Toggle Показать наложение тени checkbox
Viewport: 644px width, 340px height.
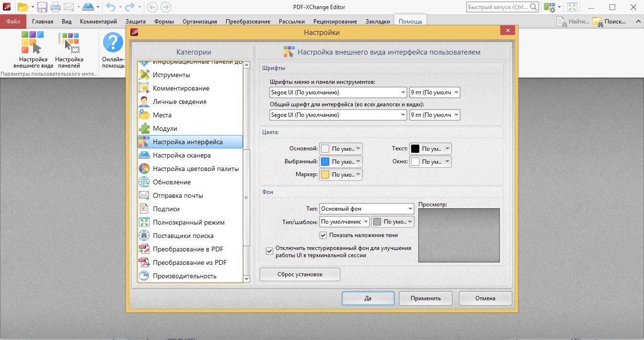(323, 235)
